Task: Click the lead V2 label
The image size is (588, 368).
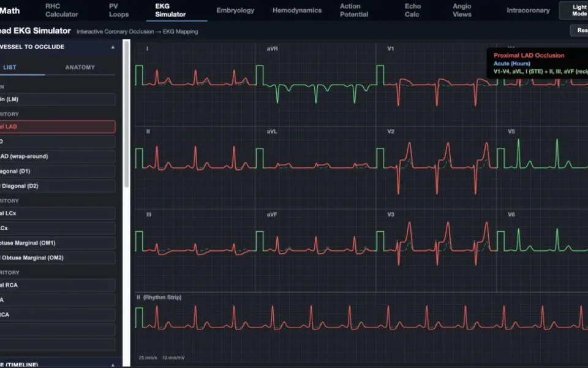Action: pyautogui.click(x=391, y=131)
